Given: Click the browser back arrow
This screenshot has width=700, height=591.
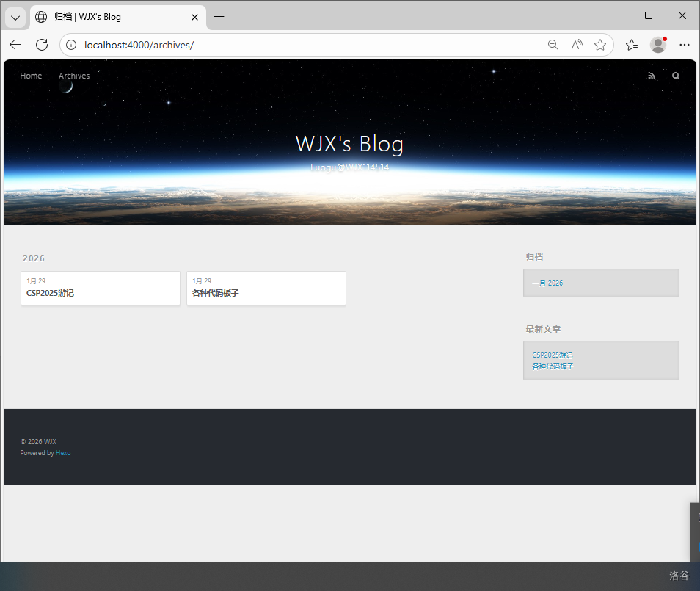Looking at the screenshot, I should (x=15, y=45).
